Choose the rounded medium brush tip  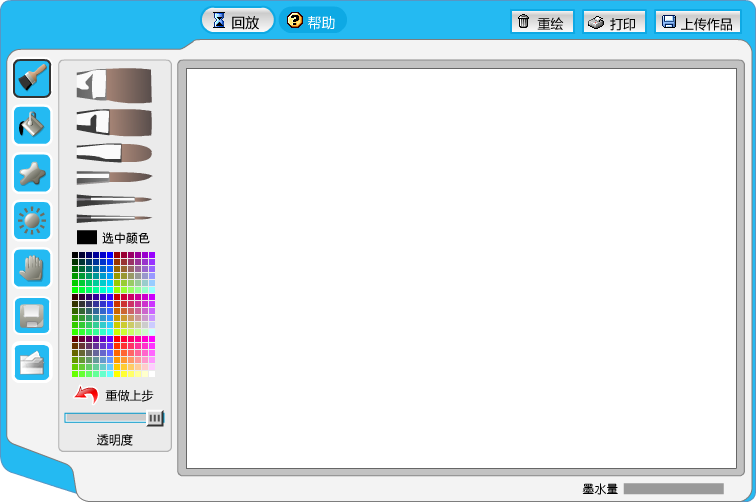point(114,153)
